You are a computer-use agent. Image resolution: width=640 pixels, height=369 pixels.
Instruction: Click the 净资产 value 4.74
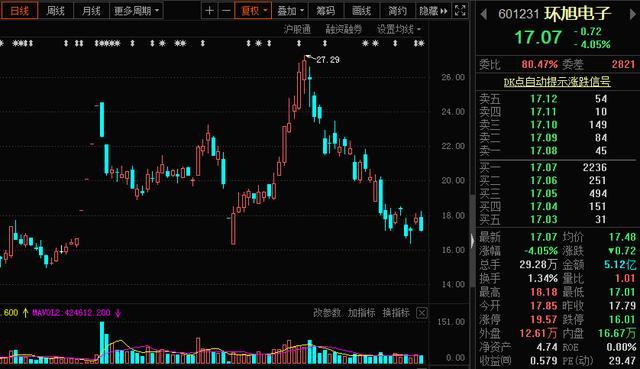[547, 347]
